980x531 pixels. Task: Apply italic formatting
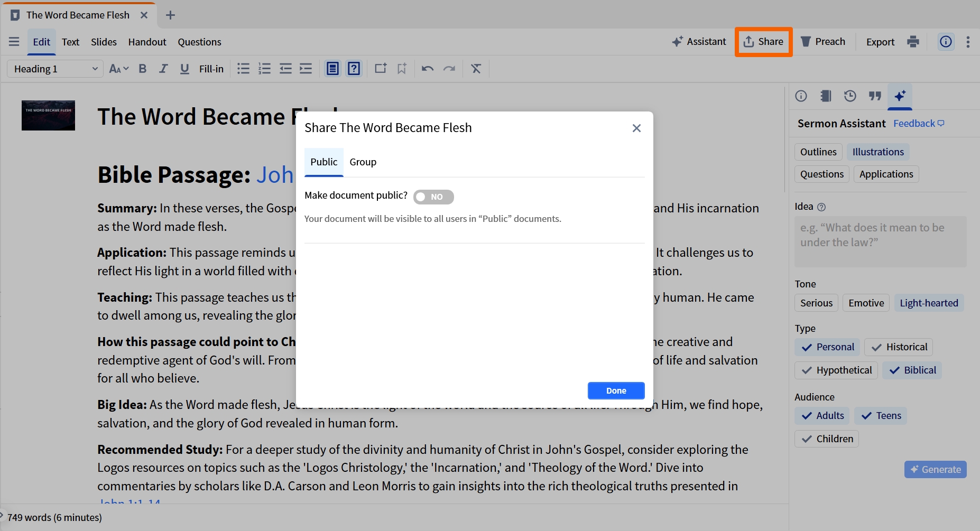pos(163,69)
